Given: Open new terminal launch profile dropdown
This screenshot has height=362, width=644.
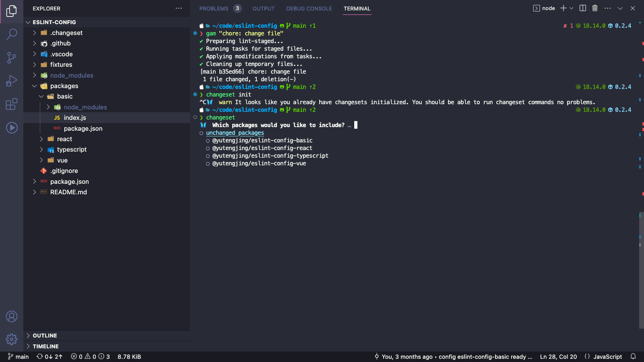Looking at the screenshot, I should [x=572, y=8].
